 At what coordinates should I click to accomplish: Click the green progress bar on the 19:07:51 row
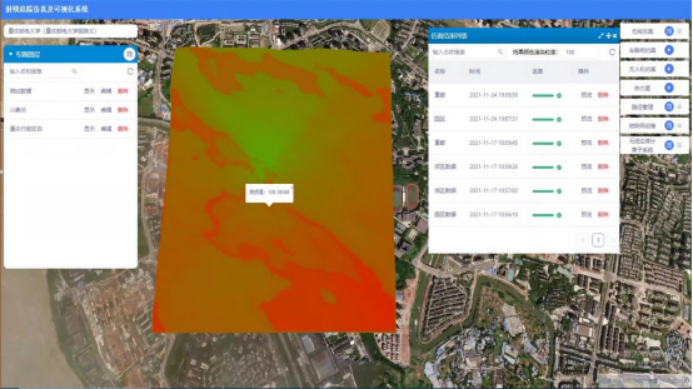pos(547,119)
